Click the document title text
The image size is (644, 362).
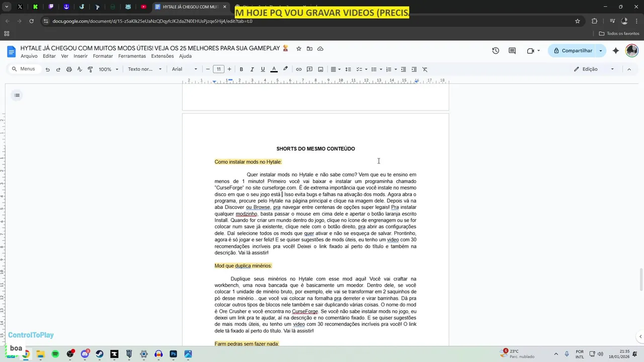pyautogui.click(x=154, y=48)
